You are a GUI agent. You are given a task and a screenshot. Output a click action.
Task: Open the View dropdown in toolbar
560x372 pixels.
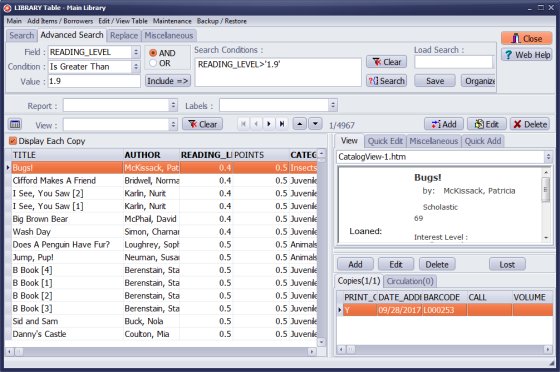click(173, 125)
